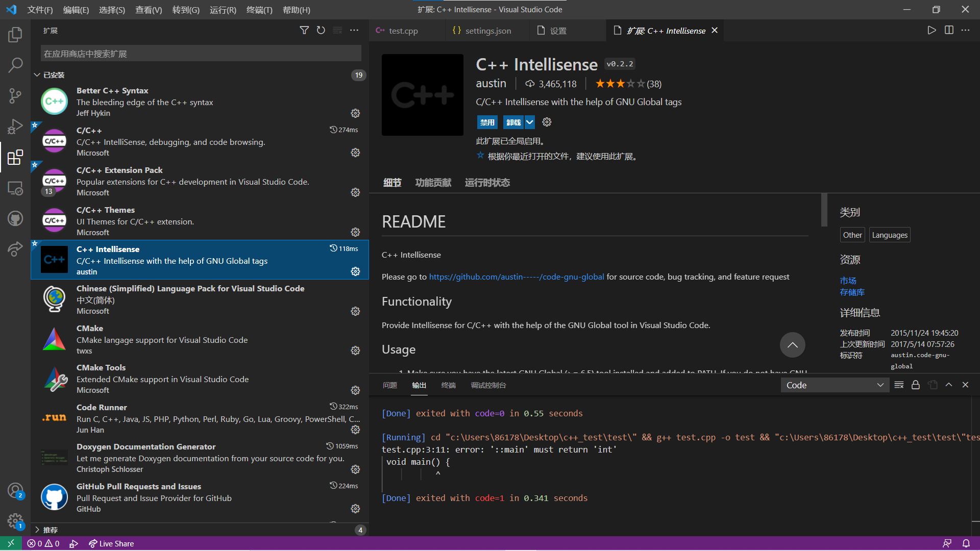Clear the output panel
980x551 pixels.
[x=899, y=385]
